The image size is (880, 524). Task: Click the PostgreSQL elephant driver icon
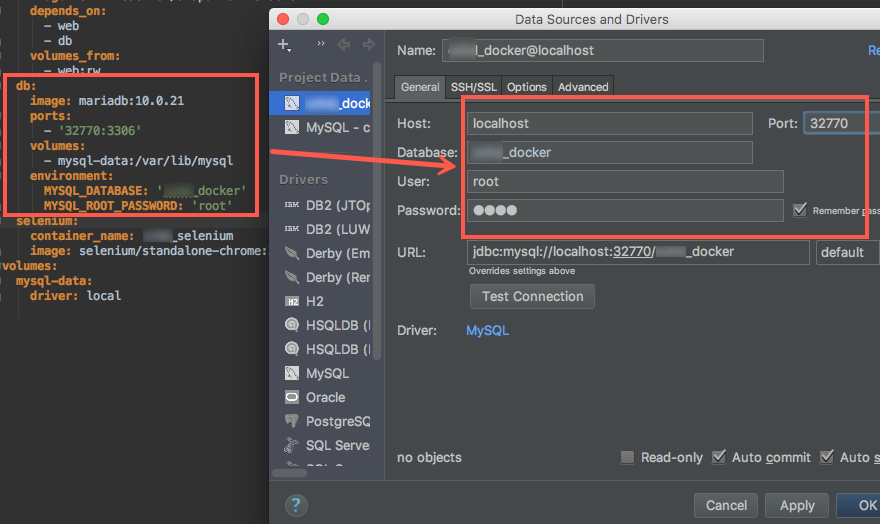(x=292, y=421)
